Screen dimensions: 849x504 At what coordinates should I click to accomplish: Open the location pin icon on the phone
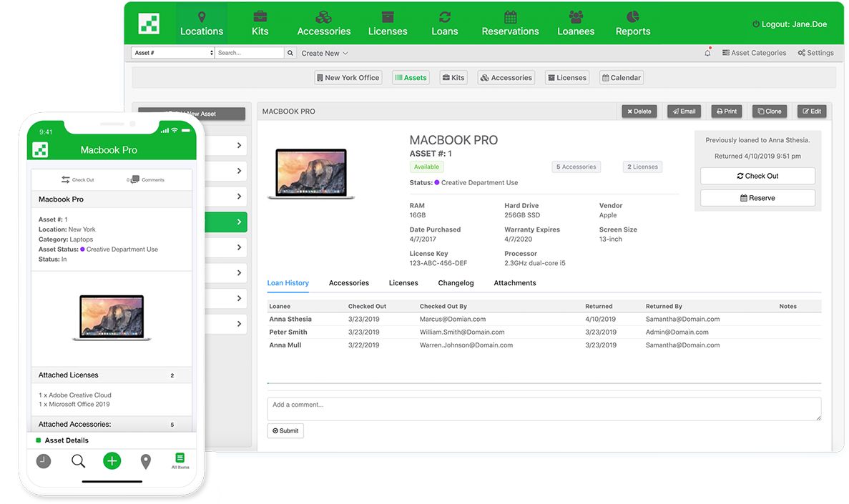[146, 460]
